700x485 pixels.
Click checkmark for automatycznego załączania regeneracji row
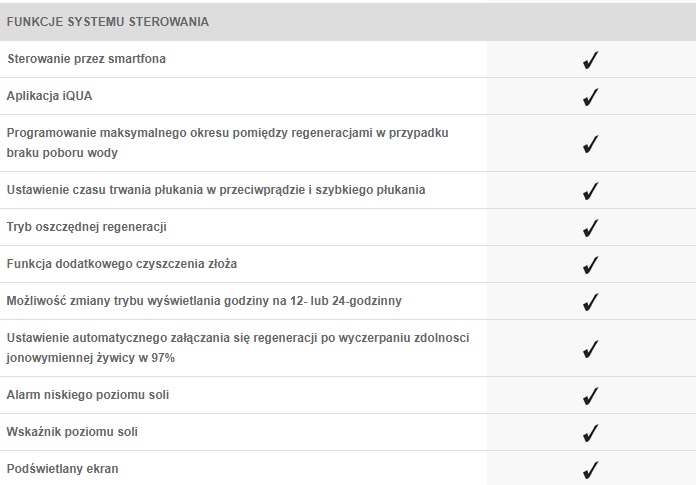(590, 349)
